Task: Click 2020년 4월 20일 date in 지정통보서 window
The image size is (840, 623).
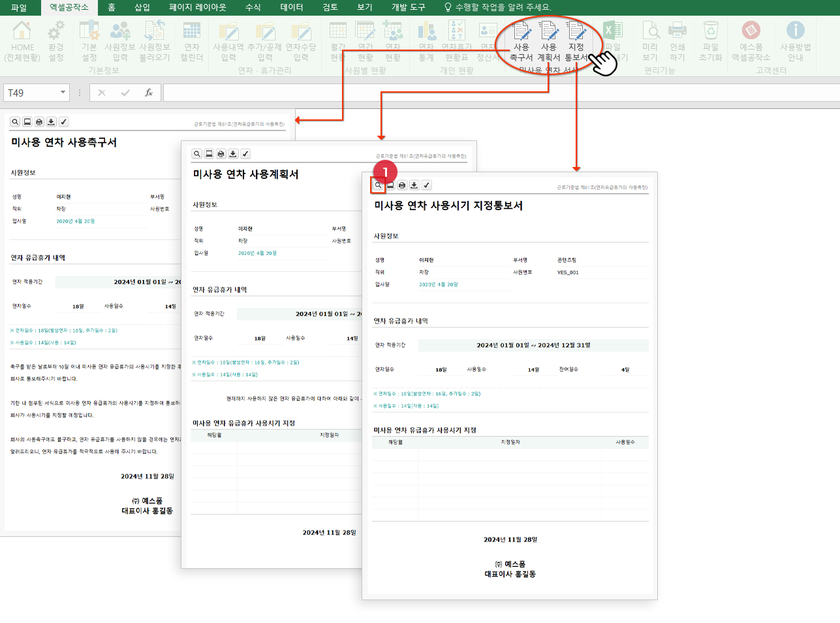Action: [439, 284]
